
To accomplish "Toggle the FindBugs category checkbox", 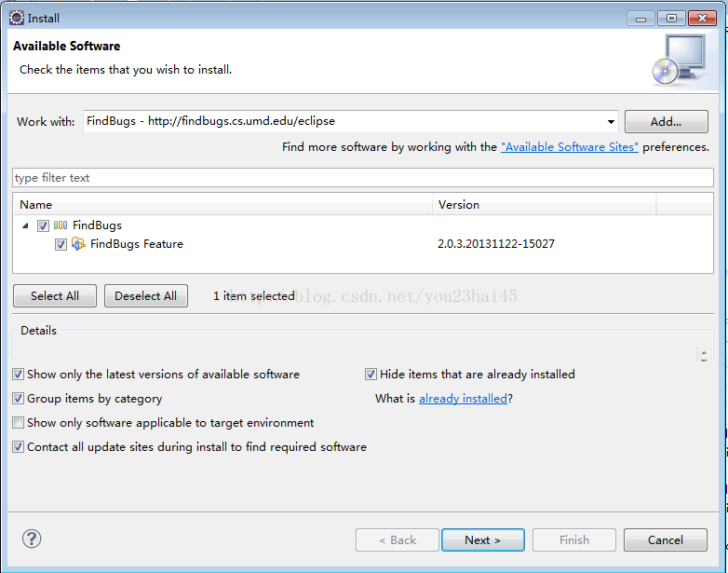I will pos(43,225).
